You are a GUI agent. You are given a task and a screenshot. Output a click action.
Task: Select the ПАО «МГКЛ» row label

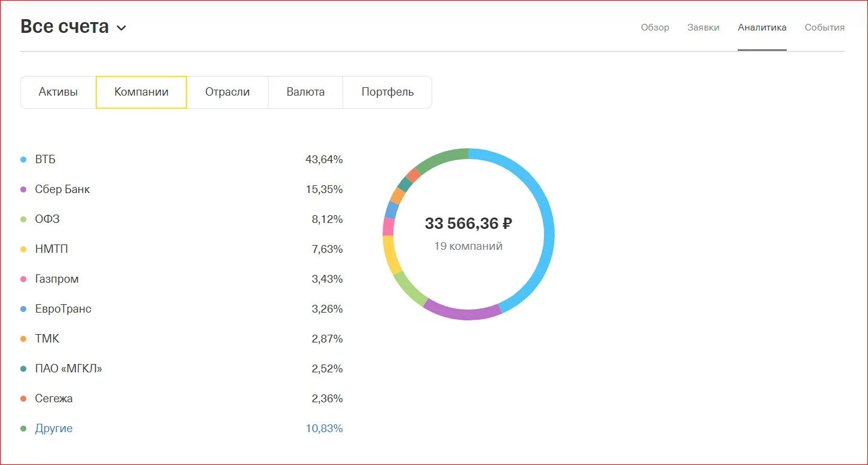tap(69, 369)
